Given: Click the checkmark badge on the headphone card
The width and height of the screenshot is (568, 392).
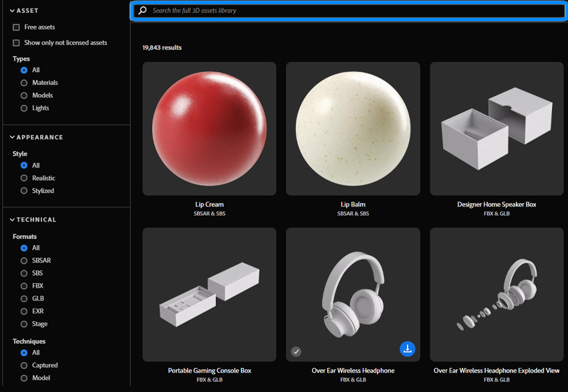Looking at the screenshot, I should [296, 351].
